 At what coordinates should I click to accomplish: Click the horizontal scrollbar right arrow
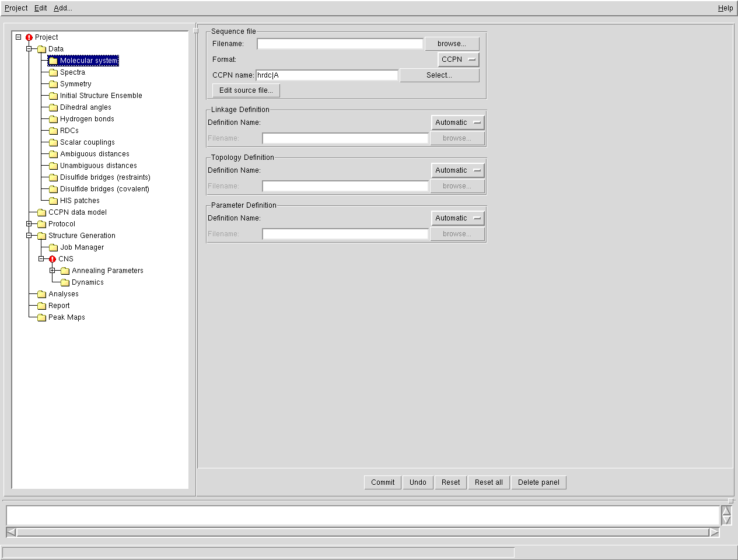tap(714, 532)
